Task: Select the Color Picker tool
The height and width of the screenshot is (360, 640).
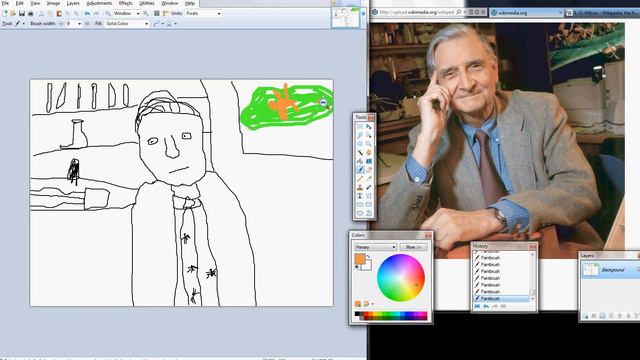Action: point(369,178)
